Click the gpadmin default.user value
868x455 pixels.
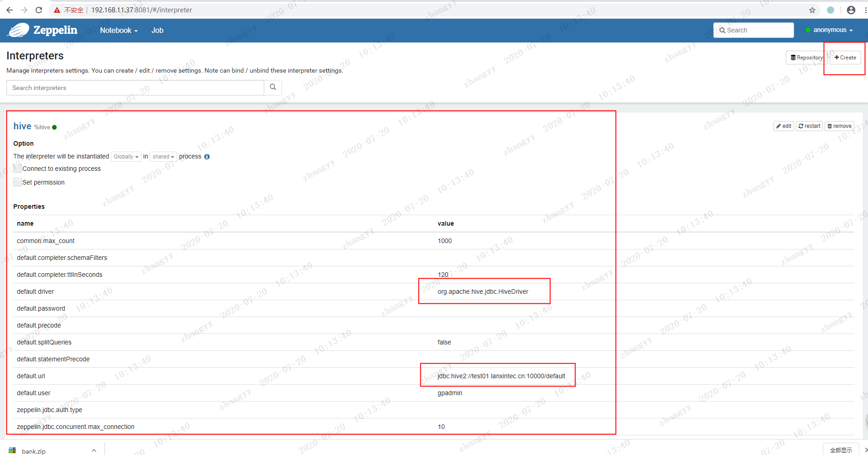[450, 393]
